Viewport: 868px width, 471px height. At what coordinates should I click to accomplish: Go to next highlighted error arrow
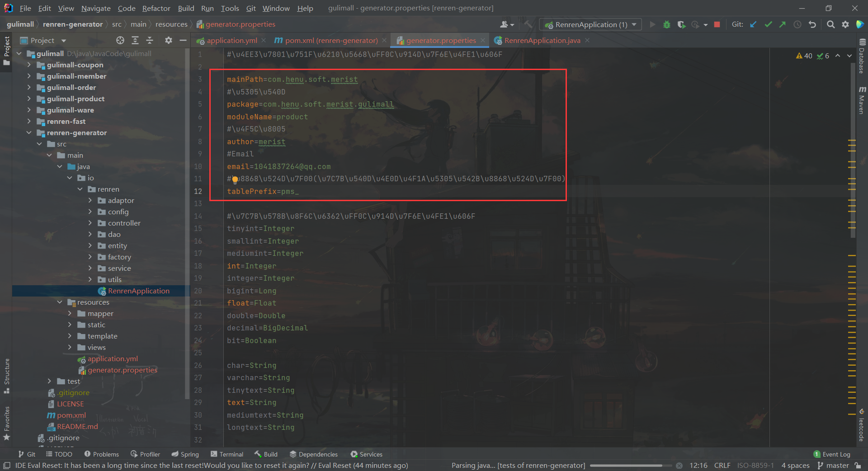click(849, 56)
